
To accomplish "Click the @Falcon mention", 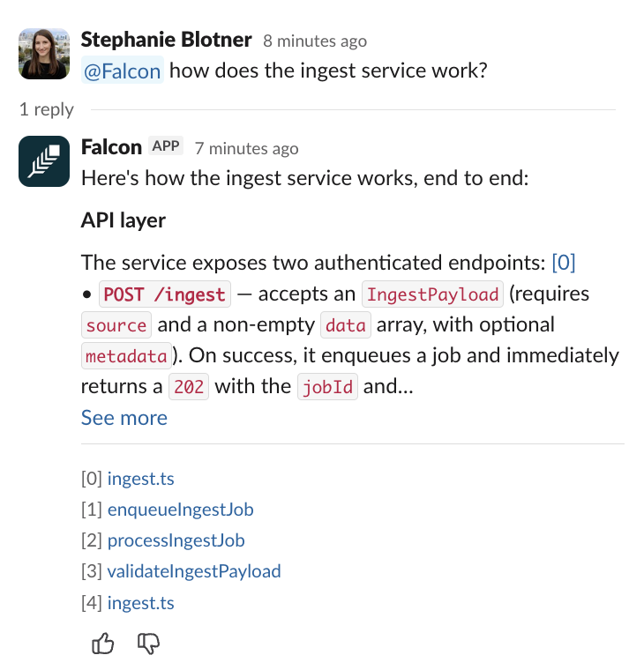I will point(123,71).
